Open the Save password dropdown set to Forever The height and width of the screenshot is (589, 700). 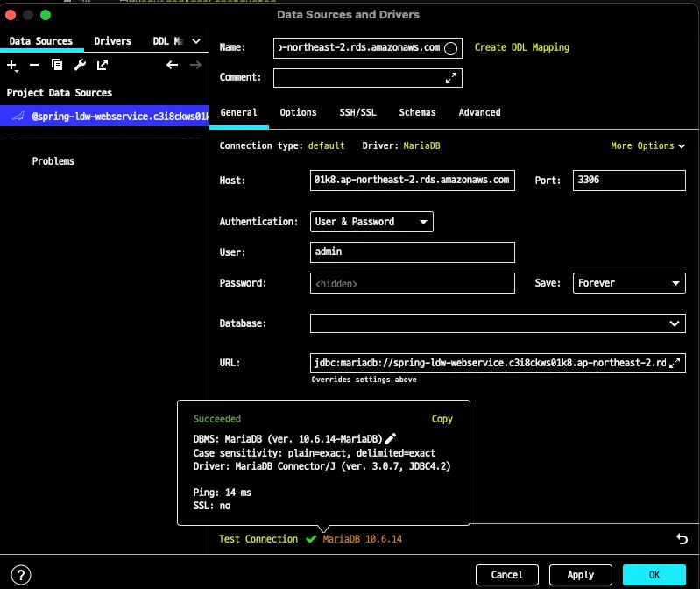click(629, 283)
